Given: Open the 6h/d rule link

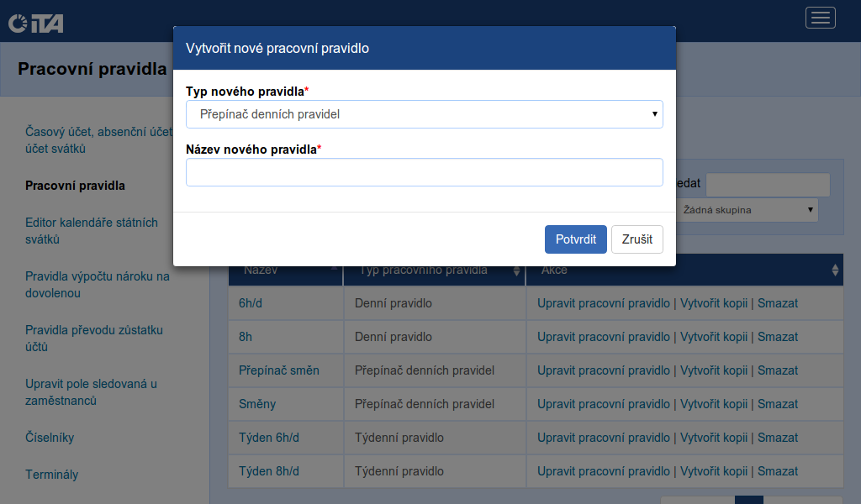Looking at the screenshot, I should 251,303.
